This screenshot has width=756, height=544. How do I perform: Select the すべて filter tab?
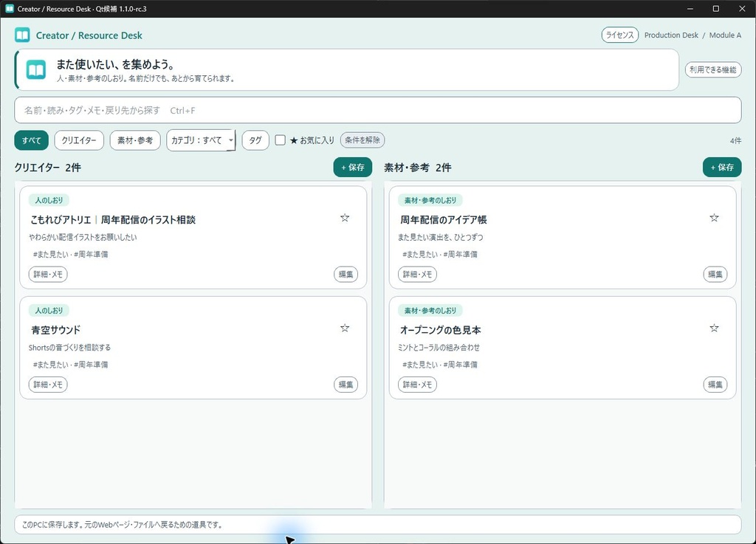pos(31,140)
